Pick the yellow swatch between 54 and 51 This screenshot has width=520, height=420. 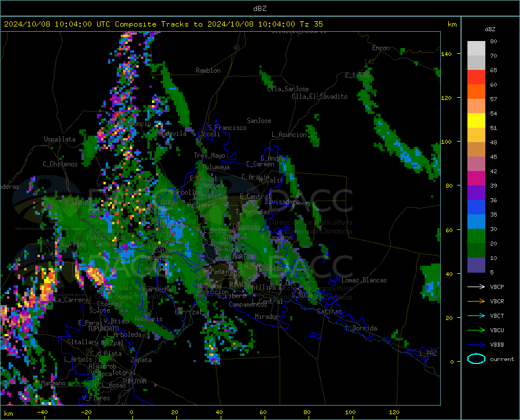(x=476, y=121)
